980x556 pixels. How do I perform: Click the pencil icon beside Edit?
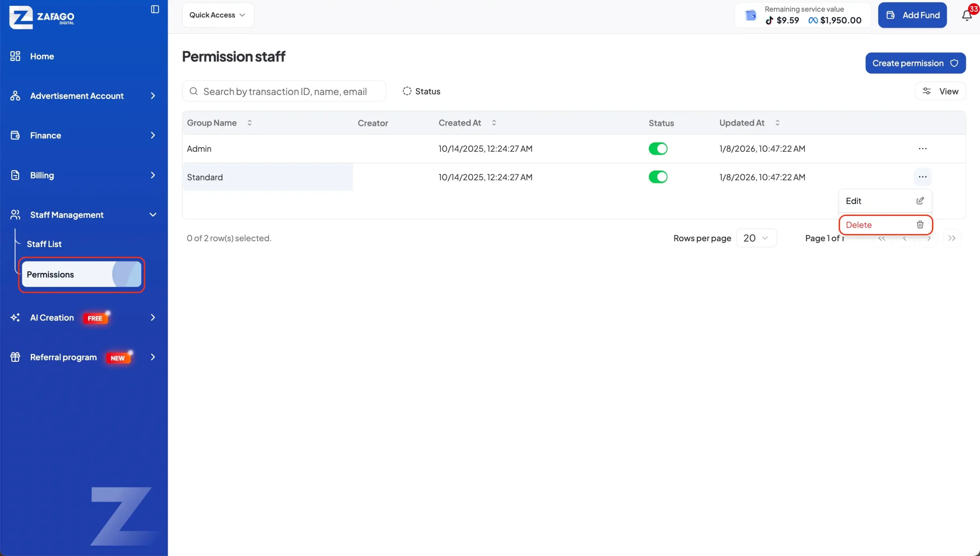pyautogui.click(x=920, y=201)
